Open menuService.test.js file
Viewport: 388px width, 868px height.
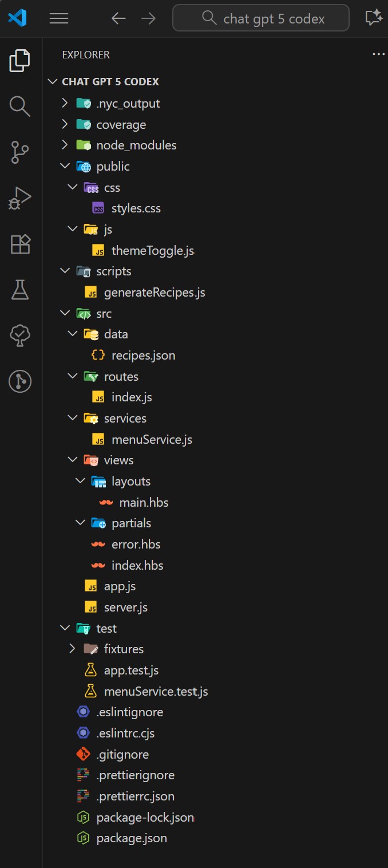tap(156, 691)
